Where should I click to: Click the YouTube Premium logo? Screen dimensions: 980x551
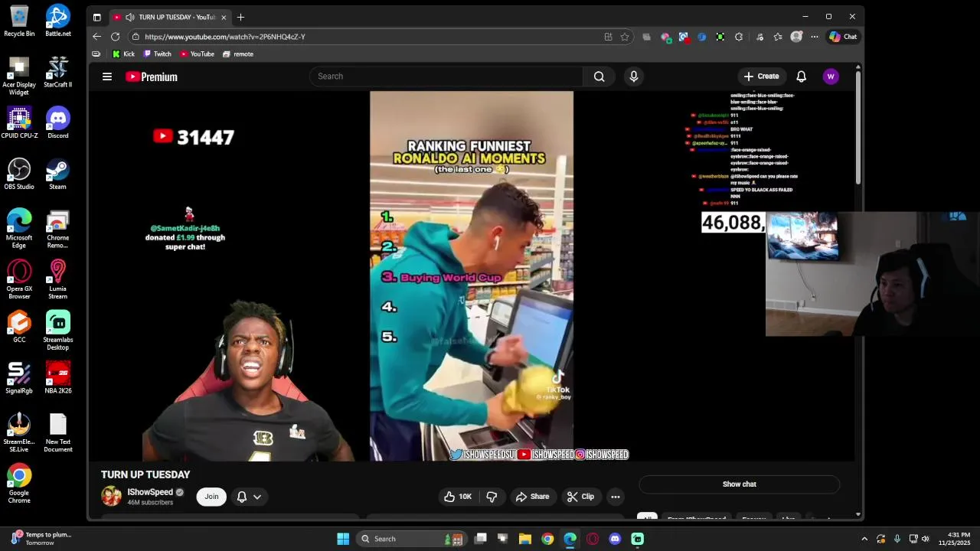click(x=152, y=77)
